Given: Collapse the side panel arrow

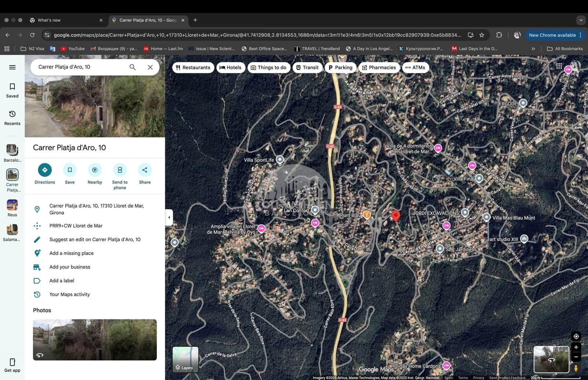Looking at the screenshot, I should coord(169,217).
